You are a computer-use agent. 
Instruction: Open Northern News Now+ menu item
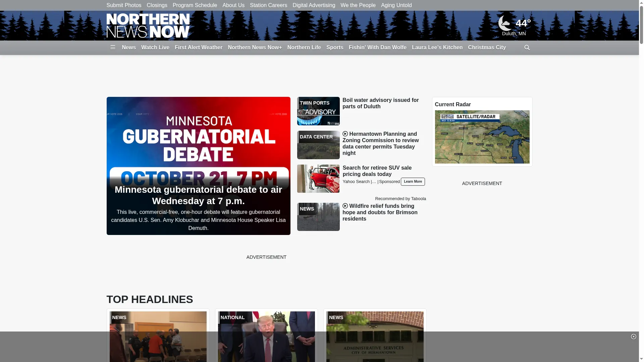tap(255, 48)
